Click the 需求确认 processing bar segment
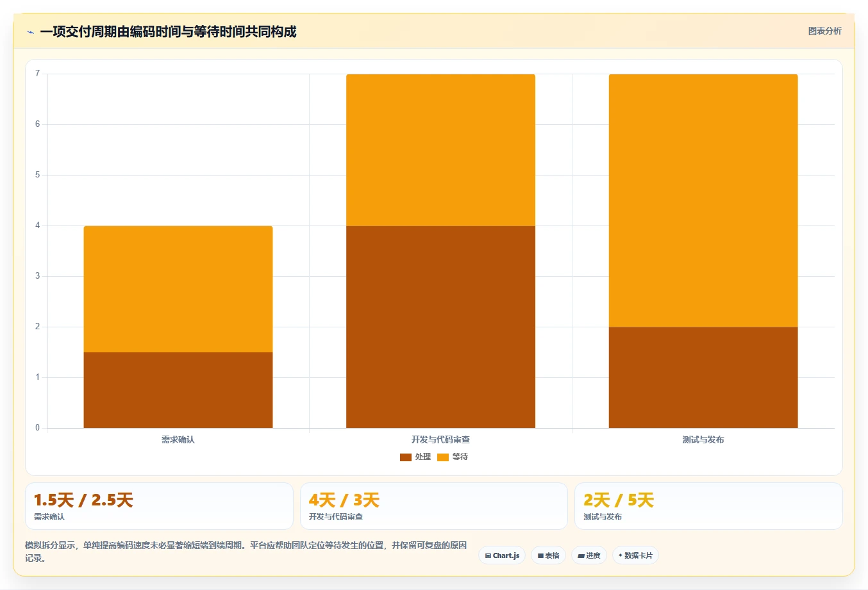Screen dimensions: 868x590 click(178, 390)
